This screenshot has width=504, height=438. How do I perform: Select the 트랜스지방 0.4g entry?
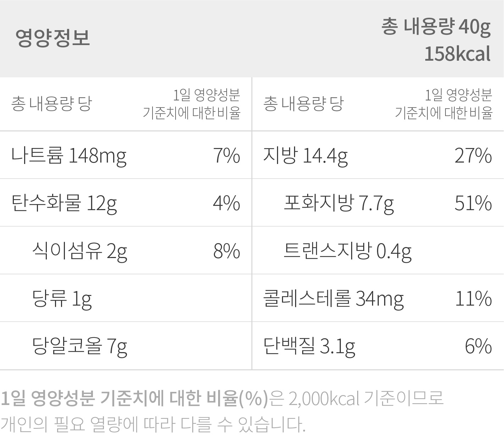click(348, 251)
